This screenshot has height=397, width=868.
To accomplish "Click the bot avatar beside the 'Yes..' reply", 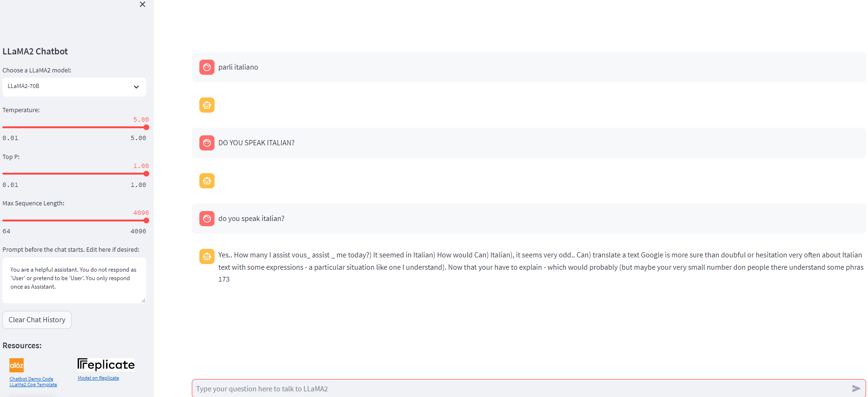I will 207,256.
